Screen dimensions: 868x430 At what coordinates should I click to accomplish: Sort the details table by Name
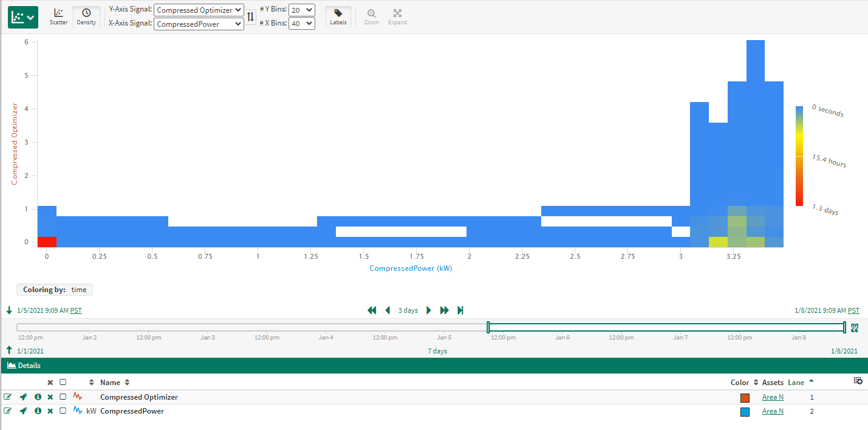pos(110,383)
